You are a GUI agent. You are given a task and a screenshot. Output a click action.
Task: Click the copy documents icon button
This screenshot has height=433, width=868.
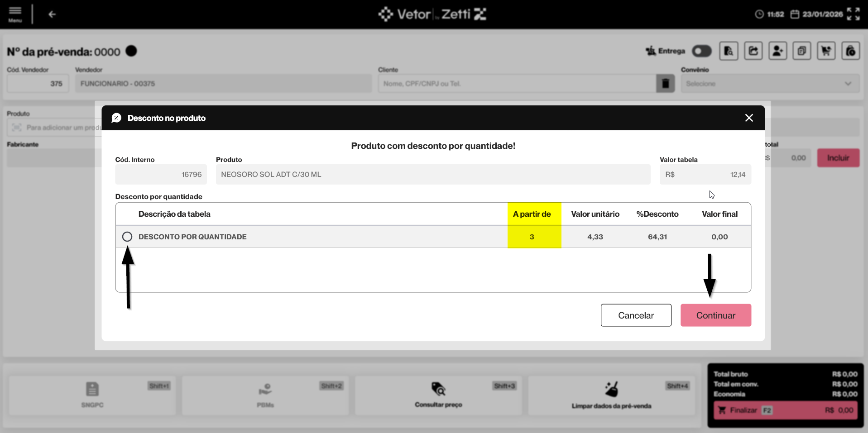802,51
